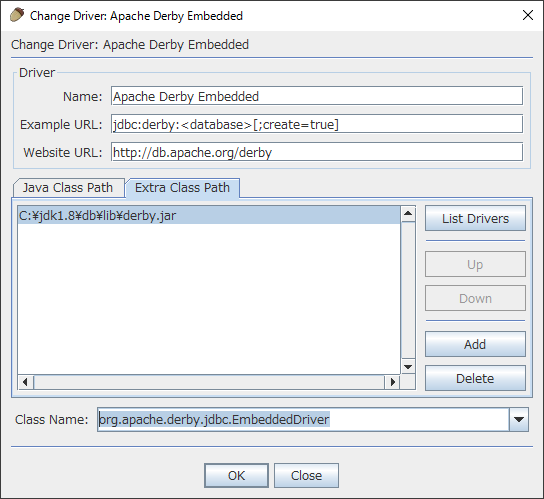Screen dimensions: 544x499
Task: Edit the driver Name field
Action: [x=317, y=96]
